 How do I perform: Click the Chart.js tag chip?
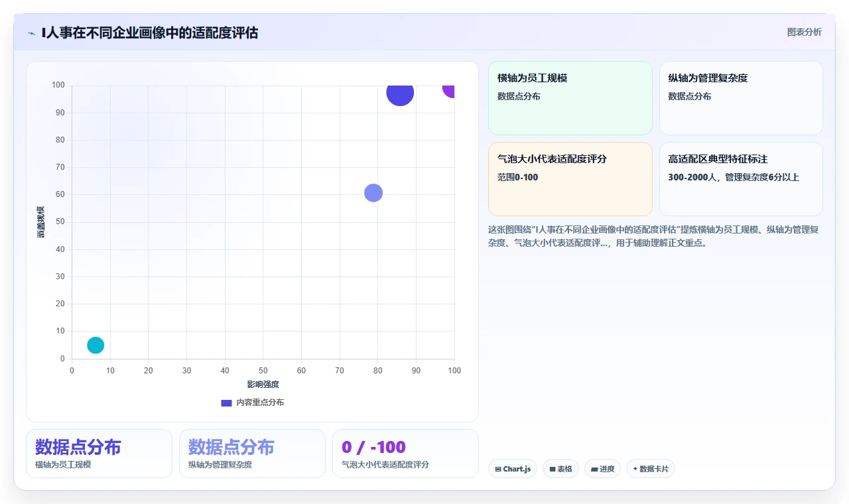(x=513, y=469)
